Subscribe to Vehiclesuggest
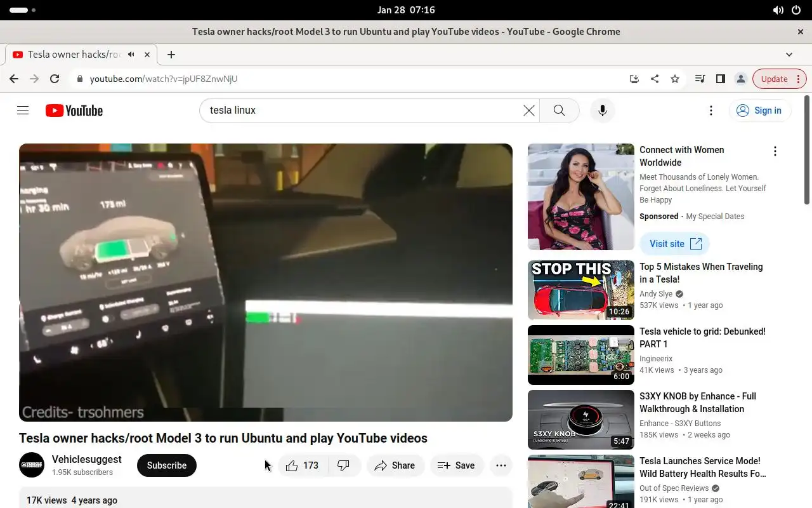Viewport: 812px width, 508px height. (167, 465)
